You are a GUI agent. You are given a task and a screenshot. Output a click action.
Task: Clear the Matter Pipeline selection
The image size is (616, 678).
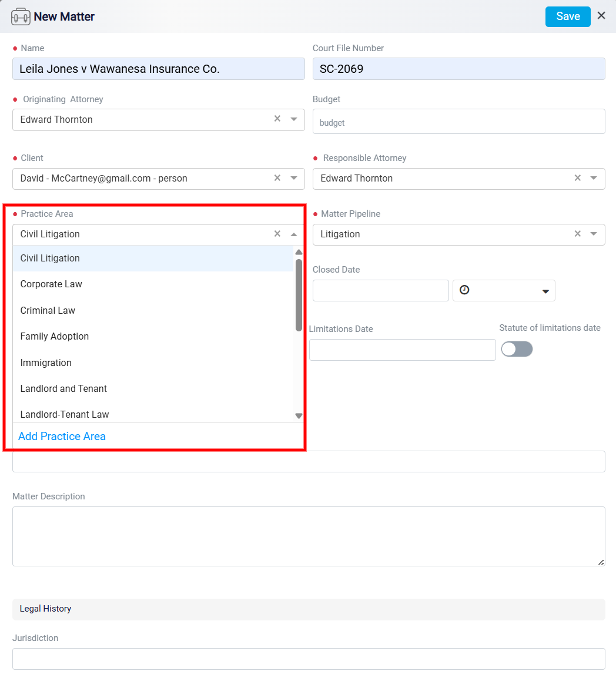(x=577, y=233)
